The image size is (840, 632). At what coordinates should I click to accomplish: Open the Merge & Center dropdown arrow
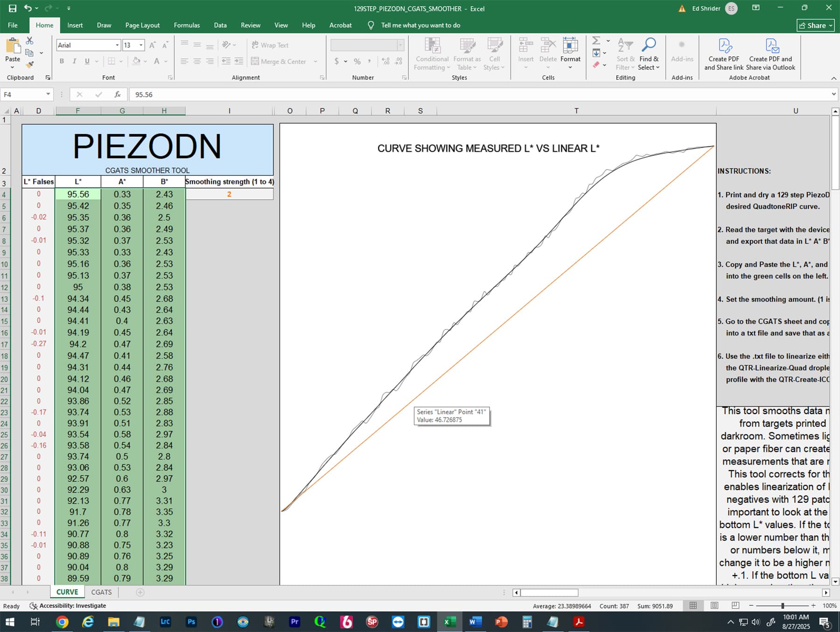[x=315, y=61]
